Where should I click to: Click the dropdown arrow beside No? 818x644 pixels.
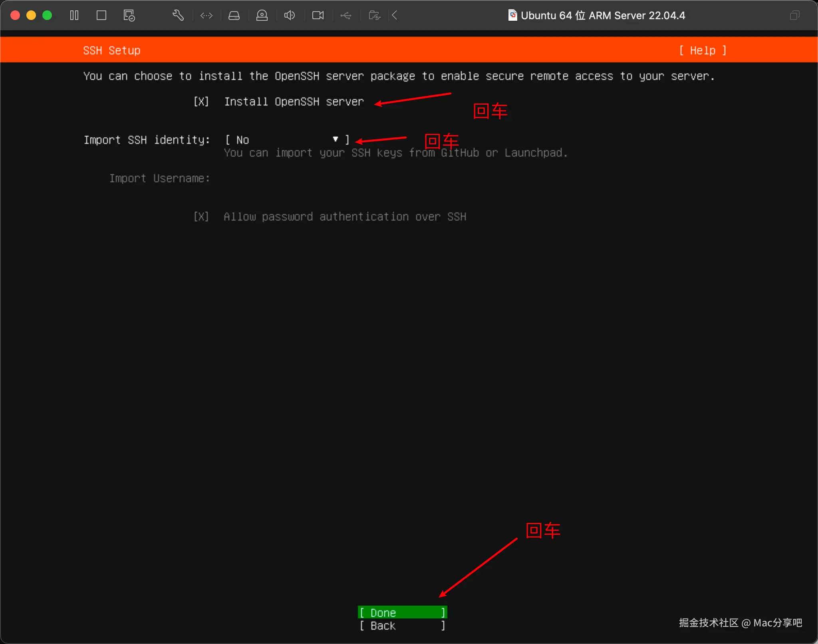(336, 139)
